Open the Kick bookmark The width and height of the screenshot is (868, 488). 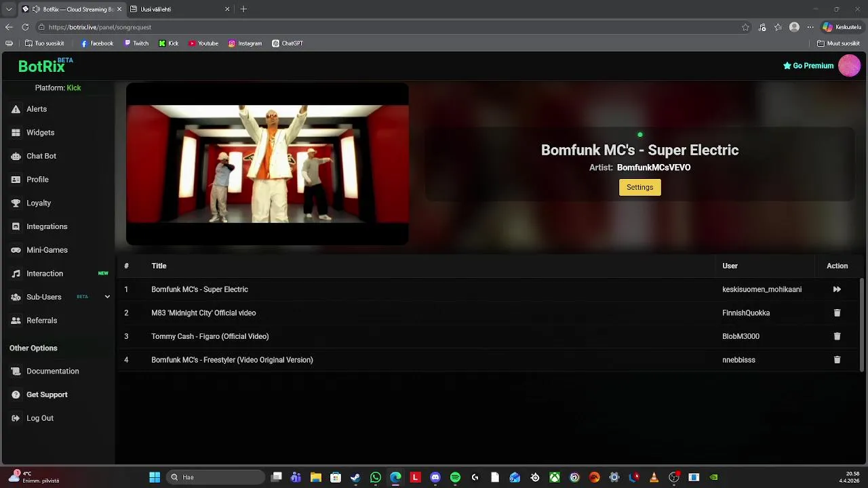coord(169,43)
